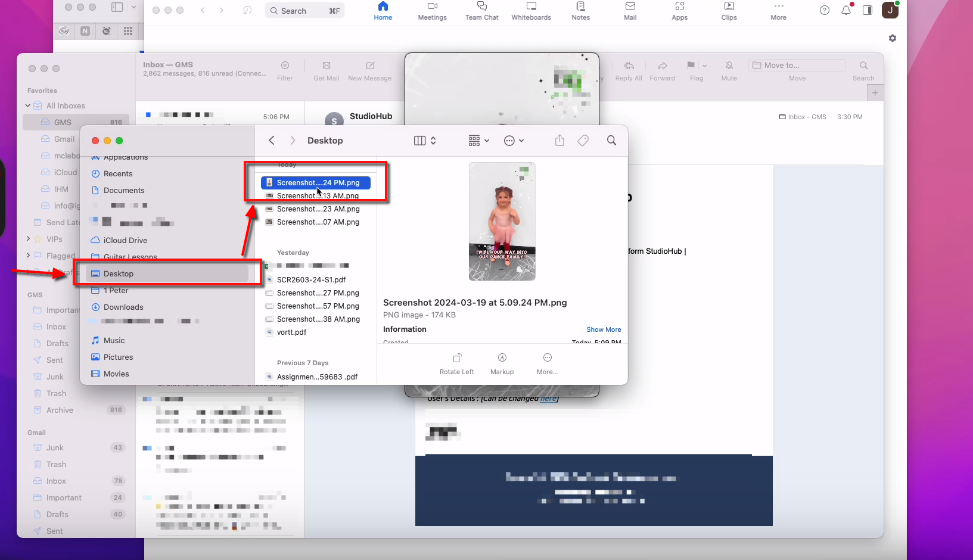The image size is (973, 560).
Task: Collapse All Inboxes in Mail sidebar
Action: pyautogui.click(x=28, y=105)
